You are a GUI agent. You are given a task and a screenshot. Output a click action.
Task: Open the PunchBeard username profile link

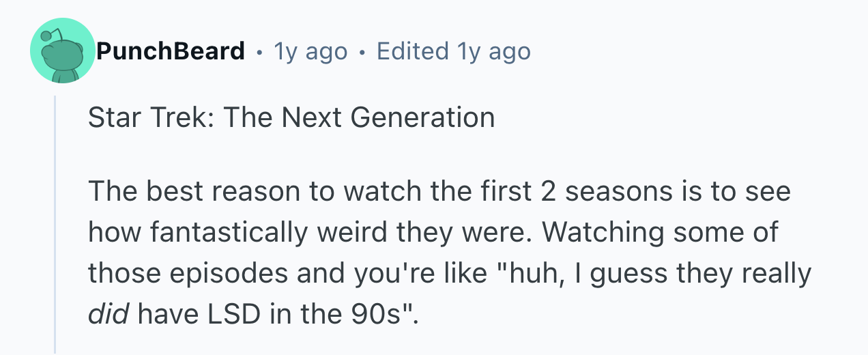point(170,51)
